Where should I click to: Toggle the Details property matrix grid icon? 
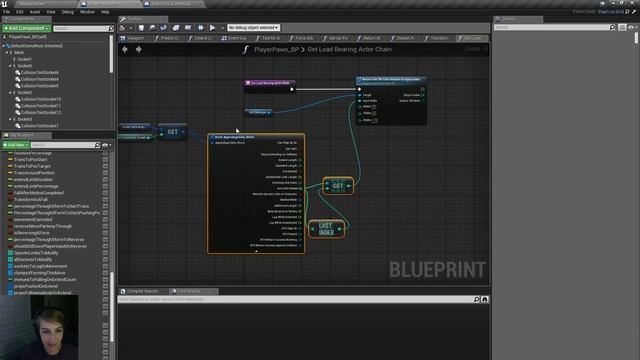622,27
